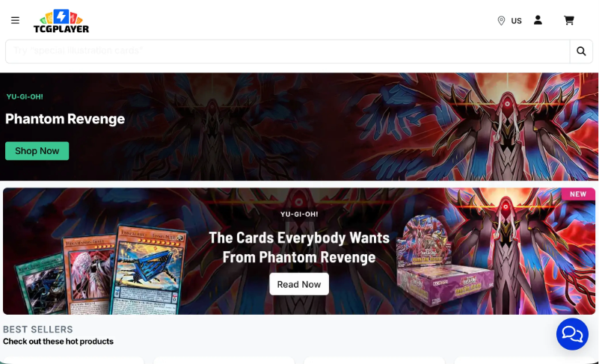The width and height of the screenshot is (599, 364).
Task: Select the US region label
Action: tap(516, 21)
